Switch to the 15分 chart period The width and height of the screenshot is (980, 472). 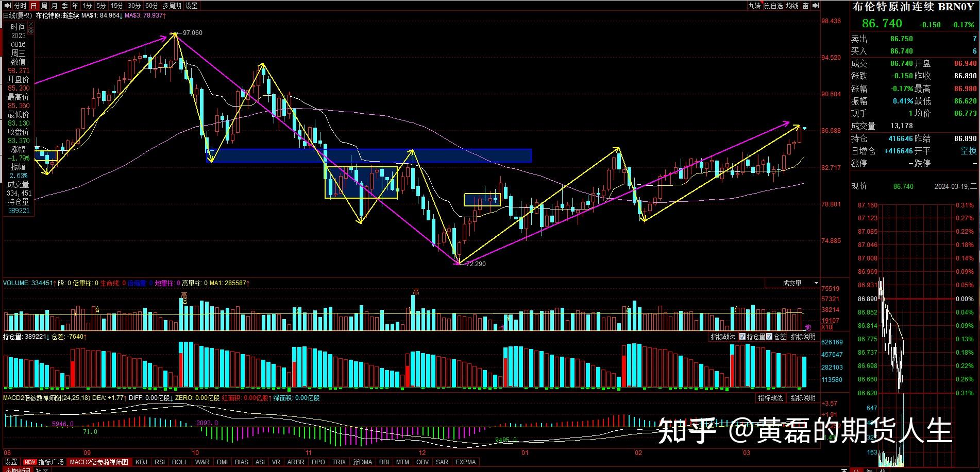click(117, 6)
